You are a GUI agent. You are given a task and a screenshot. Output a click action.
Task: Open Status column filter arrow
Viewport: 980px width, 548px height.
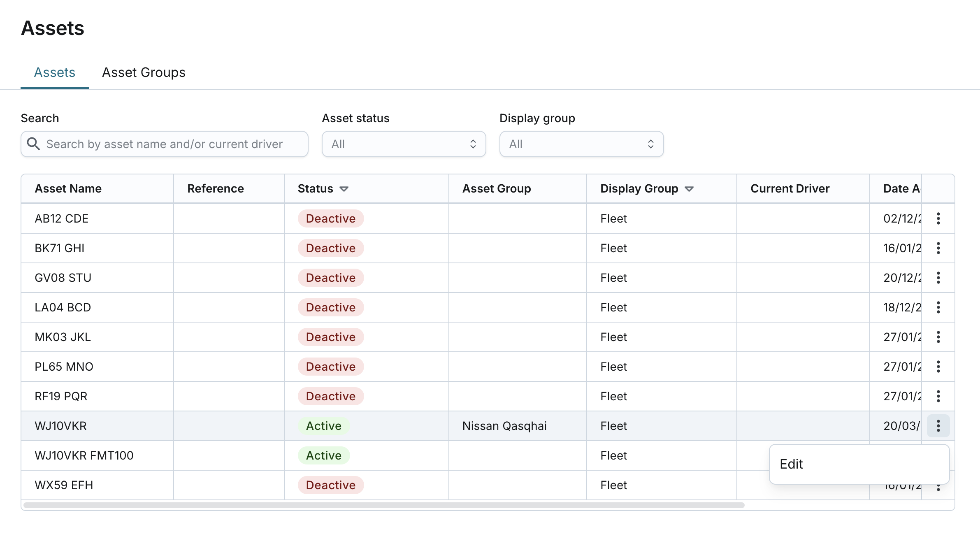coord(344,189)
